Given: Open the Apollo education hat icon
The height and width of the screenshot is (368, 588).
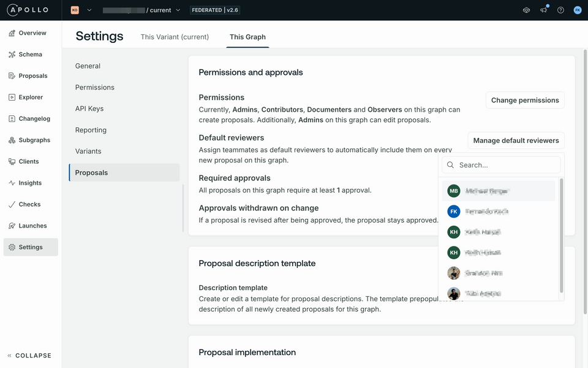Looking at the screenshot, I should 527,10.
